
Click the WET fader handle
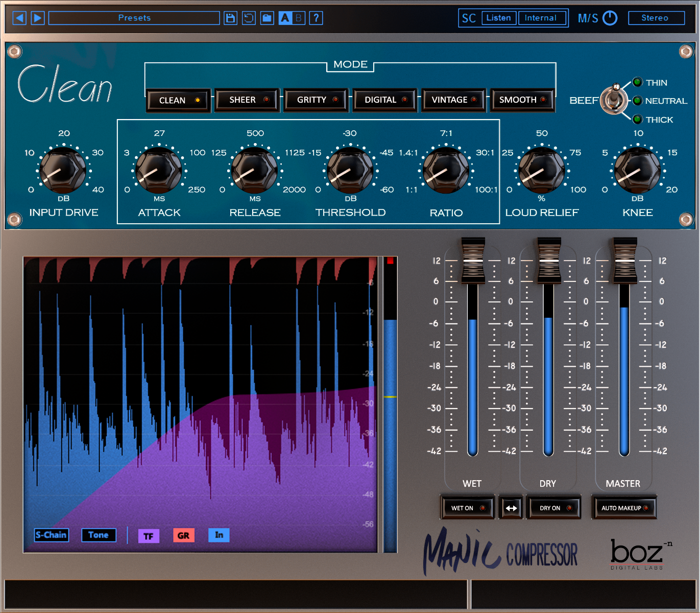(473, 261)
